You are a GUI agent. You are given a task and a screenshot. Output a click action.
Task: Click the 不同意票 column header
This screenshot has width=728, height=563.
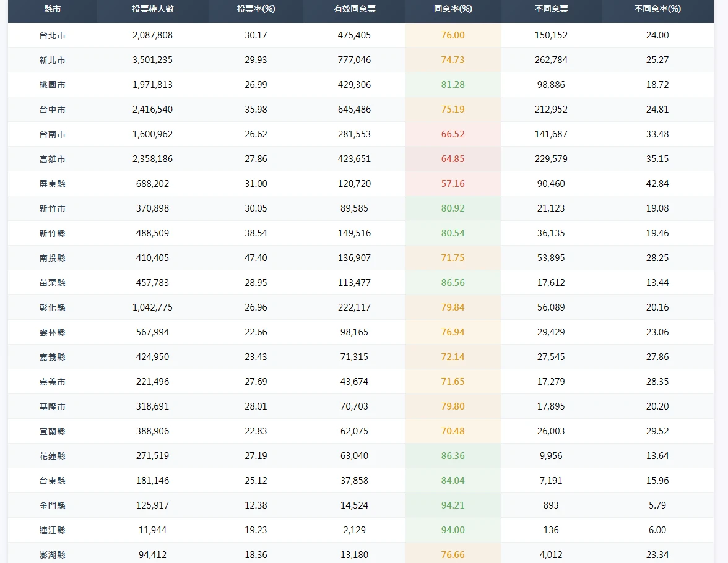coord(551,9)
